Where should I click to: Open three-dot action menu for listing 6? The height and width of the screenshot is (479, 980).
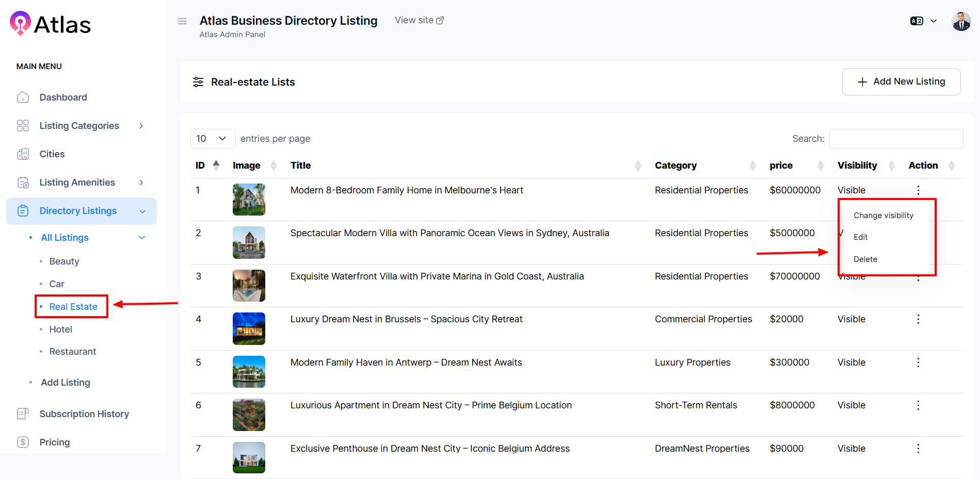(918, 405)
